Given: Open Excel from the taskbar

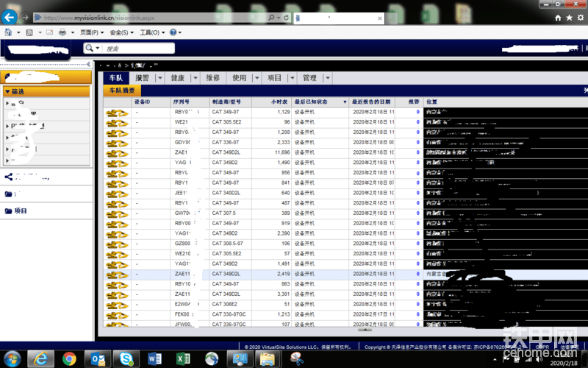Looking at the screenshot, I should tap(182, 359).
